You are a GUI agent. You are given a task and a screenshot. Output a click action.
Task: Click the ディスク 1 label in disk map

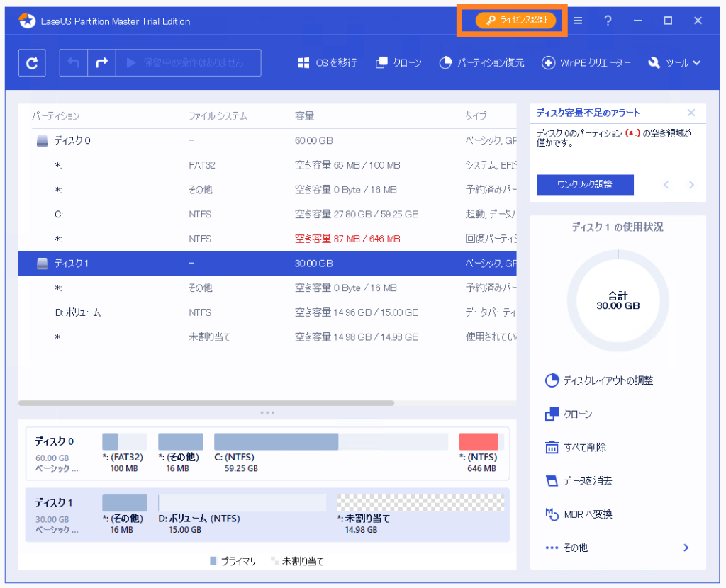(x=54, y=503)
